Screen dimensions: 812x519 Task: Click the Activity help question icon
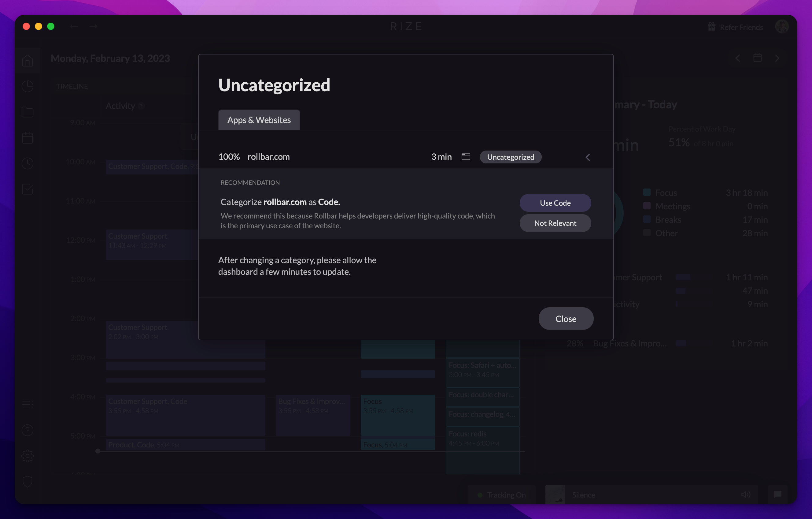tap(141, 106)
